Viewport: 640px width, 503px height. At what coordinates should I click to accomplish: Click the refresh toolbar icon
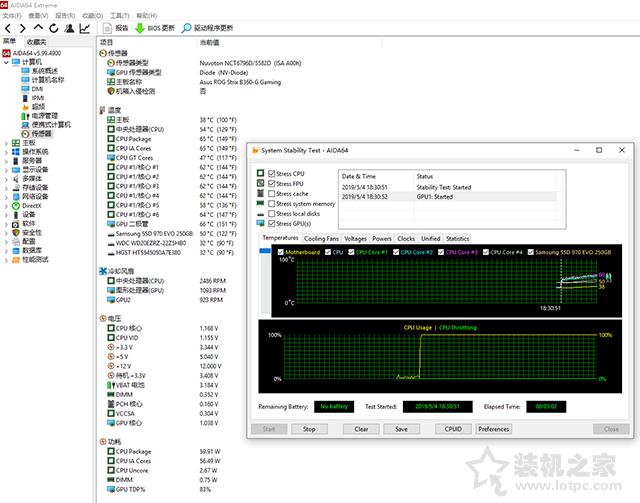pyautogui.click(x=53, y=28)
